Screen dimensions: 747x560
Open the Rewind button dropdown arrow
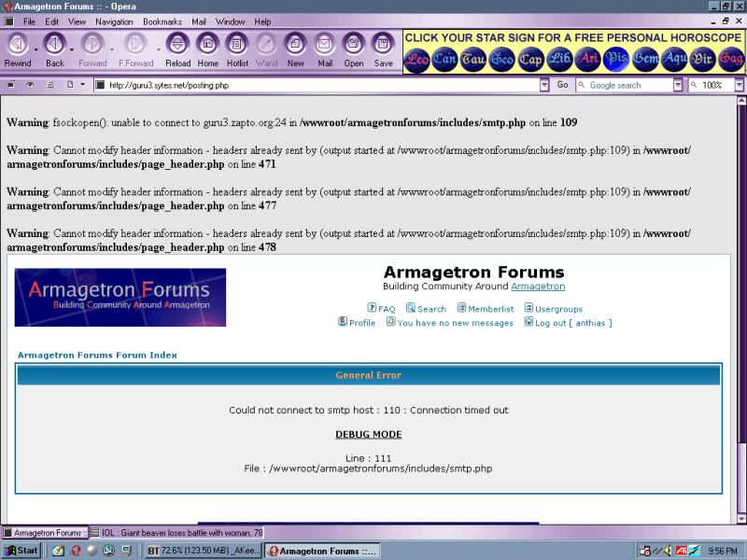point(35,49)
